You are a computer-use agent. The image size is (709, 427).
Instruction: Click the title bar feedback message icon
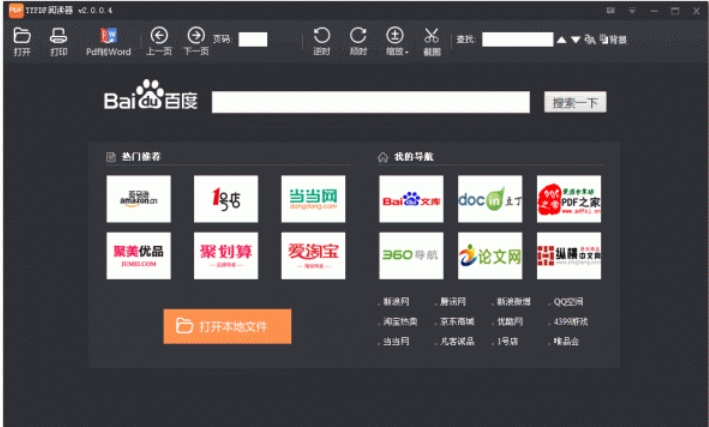pos(610,10)
